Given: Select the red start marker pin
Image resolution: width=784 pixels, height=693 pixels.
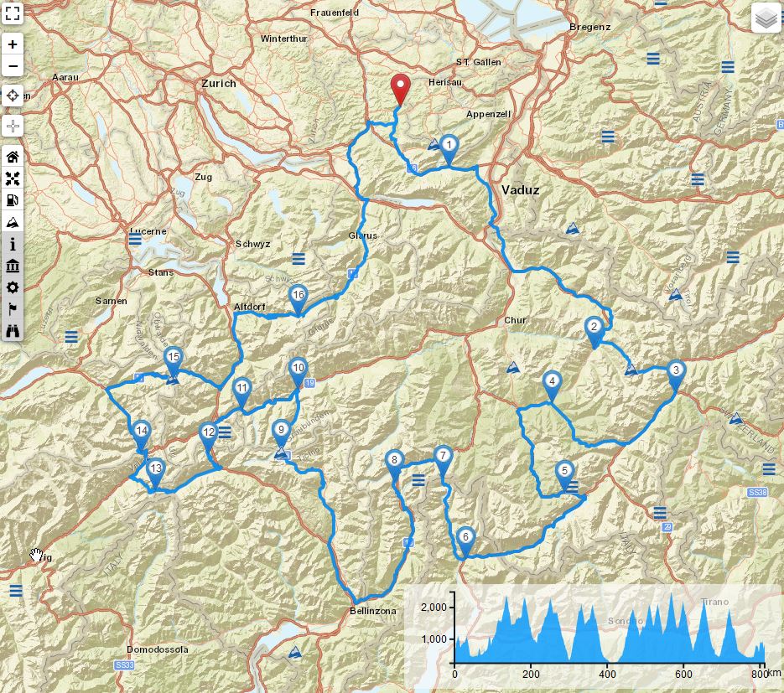Looking at the screenshot, I should [400, 90].
